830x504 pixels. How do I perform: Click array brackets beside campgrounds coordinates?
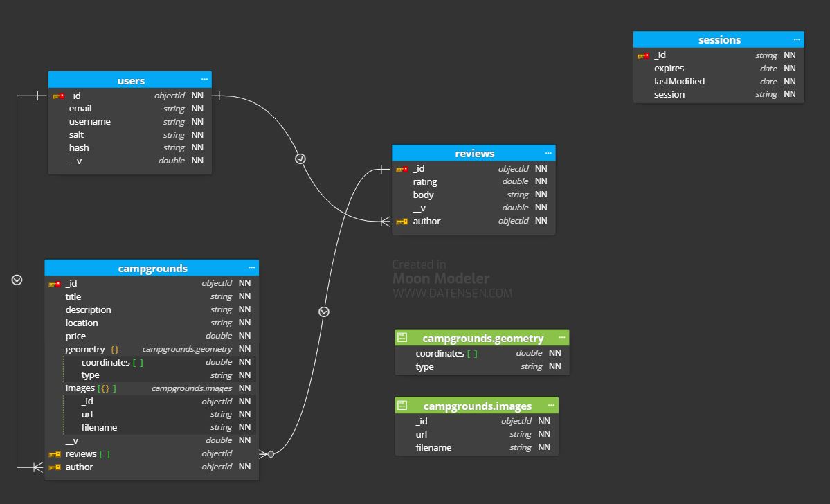(138, 363)
